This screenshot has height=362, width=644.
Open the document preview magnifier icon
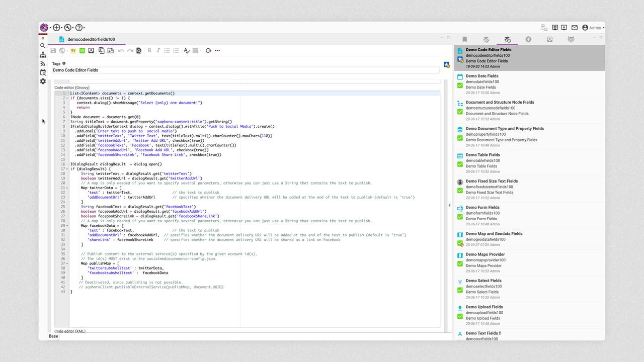click(x=139, y=50)
